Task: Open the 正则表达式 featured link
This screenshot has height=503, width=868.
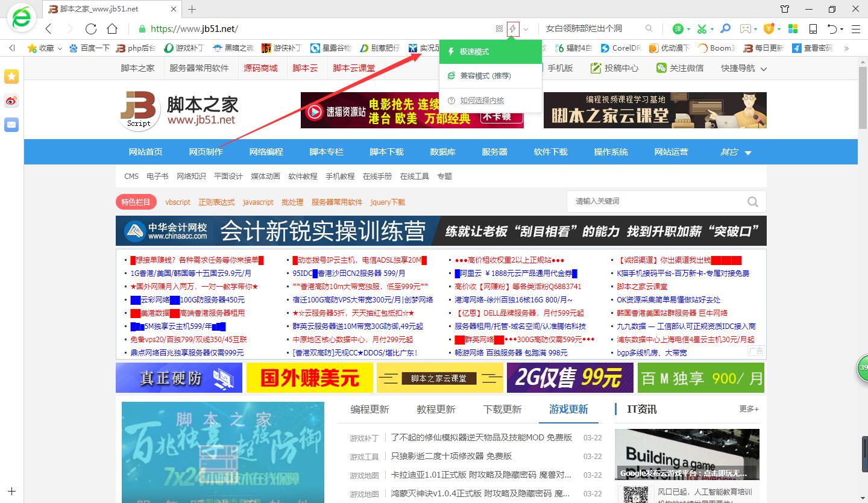Action: point(216,202)
